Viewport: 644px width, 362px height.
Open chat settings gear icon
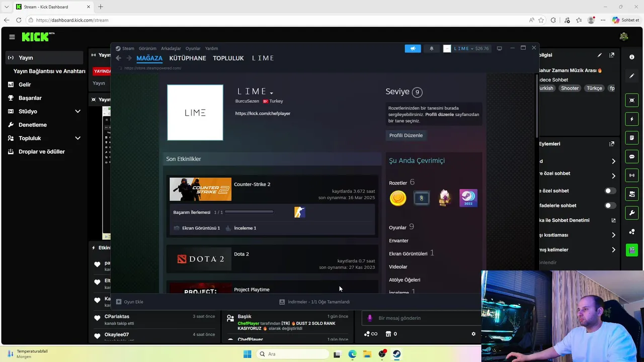pos(473,334)
